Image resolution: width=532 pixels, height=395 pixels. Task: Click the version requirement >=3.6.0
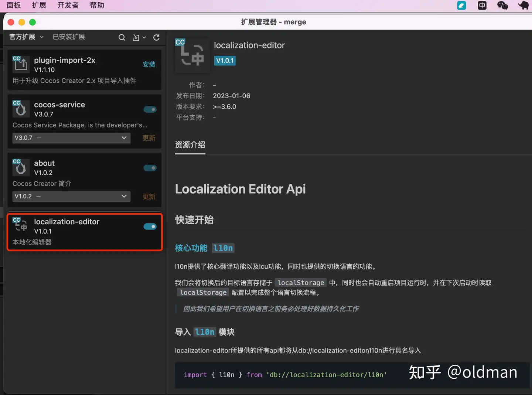coord(225,107)
